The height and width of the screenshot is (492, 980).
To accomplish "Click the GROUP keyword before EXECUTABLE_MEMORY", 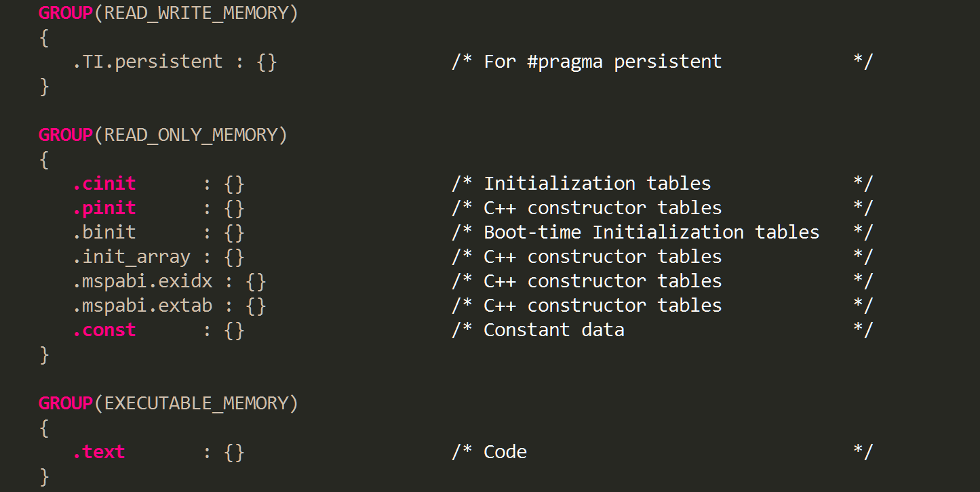I will [x=65, y=403].
